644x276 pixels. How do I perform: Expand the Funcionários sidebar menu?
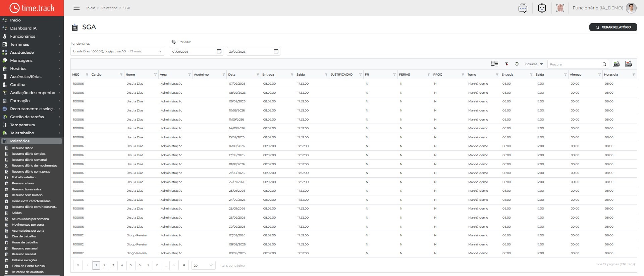(x=32, y=36)
